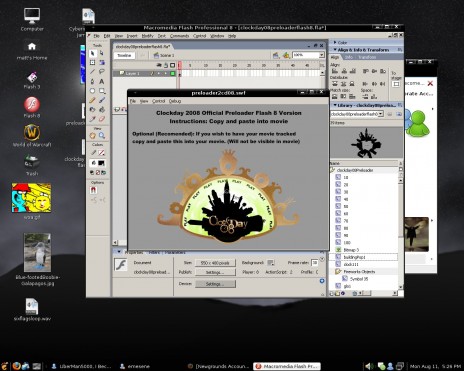464x371 pixels.
Task: Switch to the Transform tab
Action: pyautogui.click(x=367, y=57)
